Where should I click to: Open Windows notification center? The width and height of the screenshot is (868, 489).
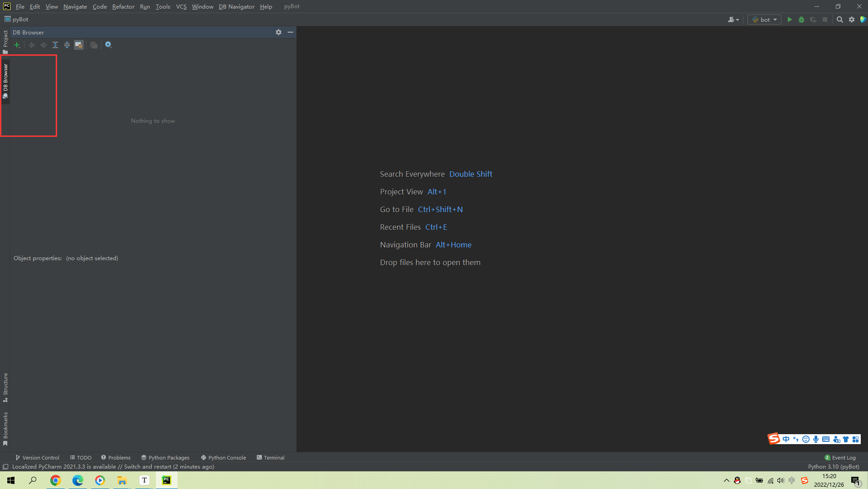coord(855,480)
